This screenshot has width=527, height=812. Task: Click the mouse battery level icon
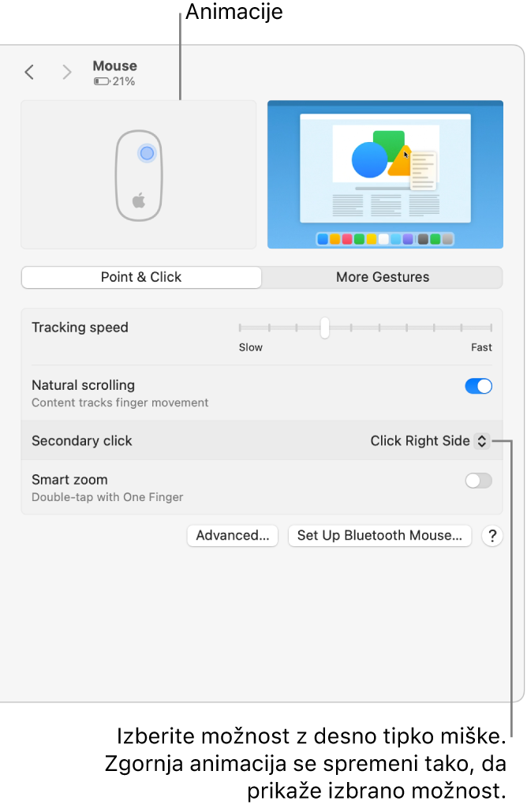(x=102, y=81)
